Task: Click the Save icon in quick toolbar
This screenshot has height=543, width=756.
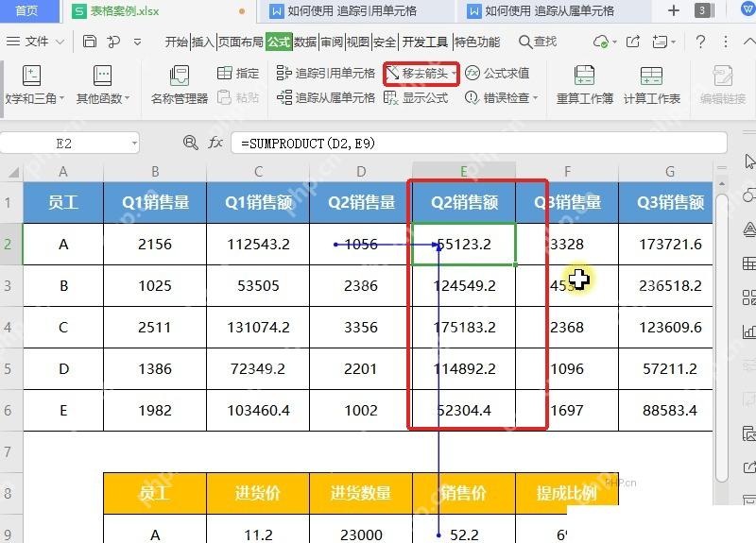Action: 90,42
